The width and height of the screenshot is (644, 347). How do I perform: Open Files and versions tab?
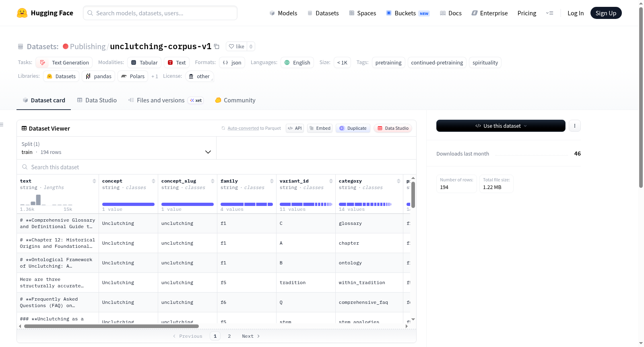point(166,100)
